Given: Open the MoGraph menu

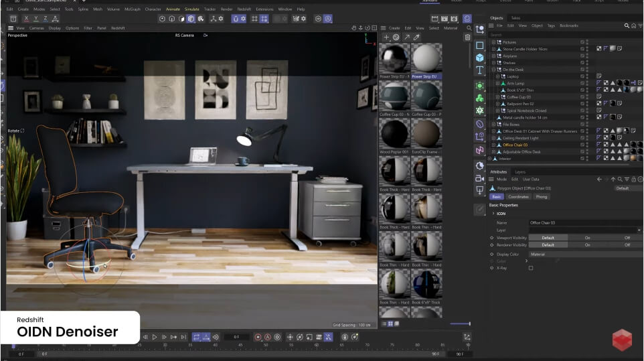Looking at the screenshot, I should [x=132, y=9].
